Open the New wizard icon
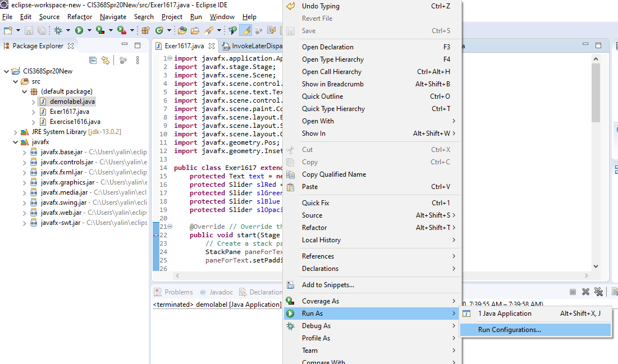The image size is (618, 364). pyautogui.click(x=8, y=31)
